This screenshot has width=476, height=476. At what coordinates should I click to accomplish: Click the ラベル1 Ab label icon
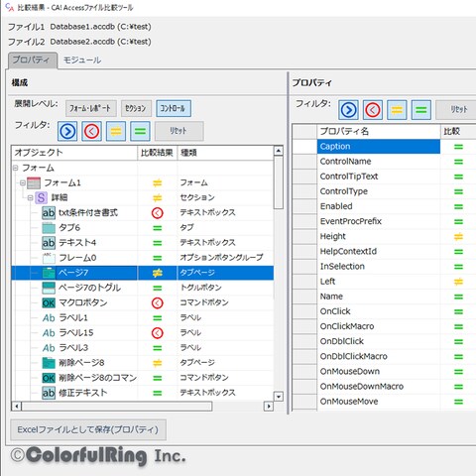(x=49, y=318)
